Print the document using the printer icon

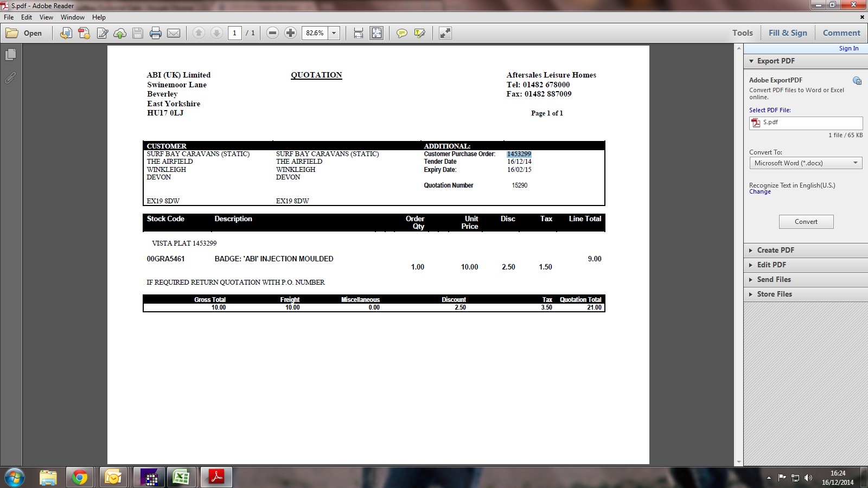pyautogui.click(x=156, y=33)
